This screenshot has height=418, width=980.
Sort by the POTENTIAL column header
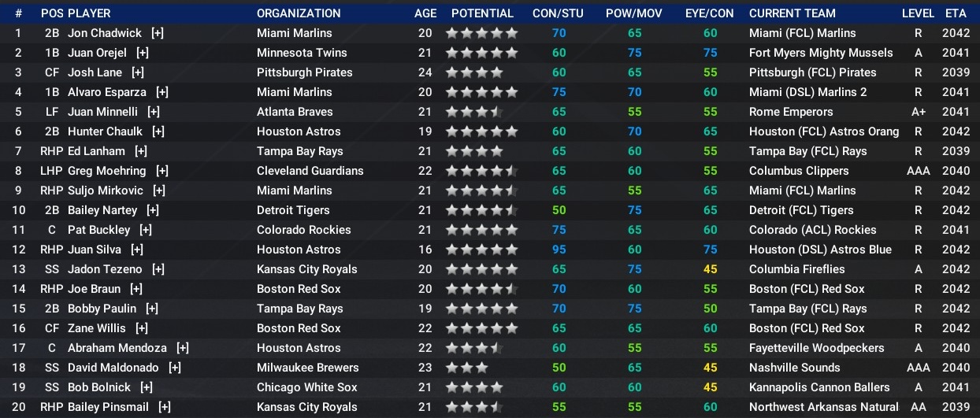pos(482,13)
